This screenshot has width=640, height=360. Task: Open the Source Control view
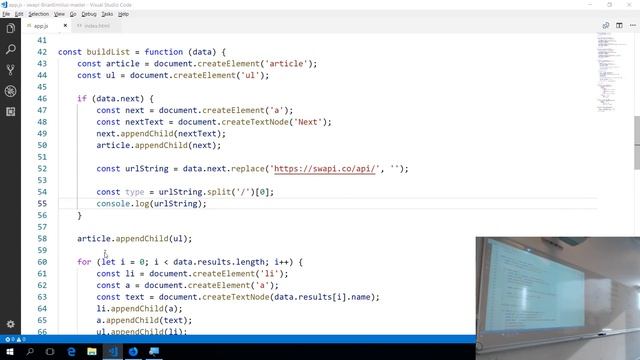point(11,70)
